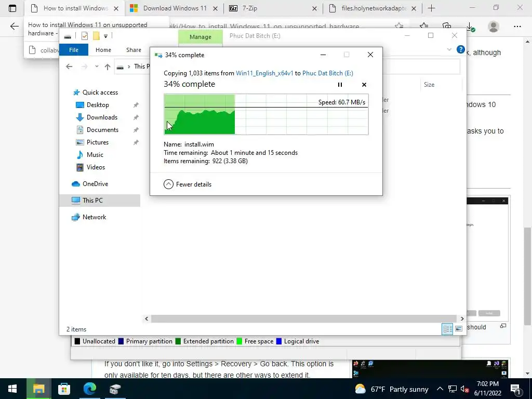Open the Phuc Dat Bitch (E:) destination link
532x399 pixels.
pyautogui.click(x=327, y=73)
